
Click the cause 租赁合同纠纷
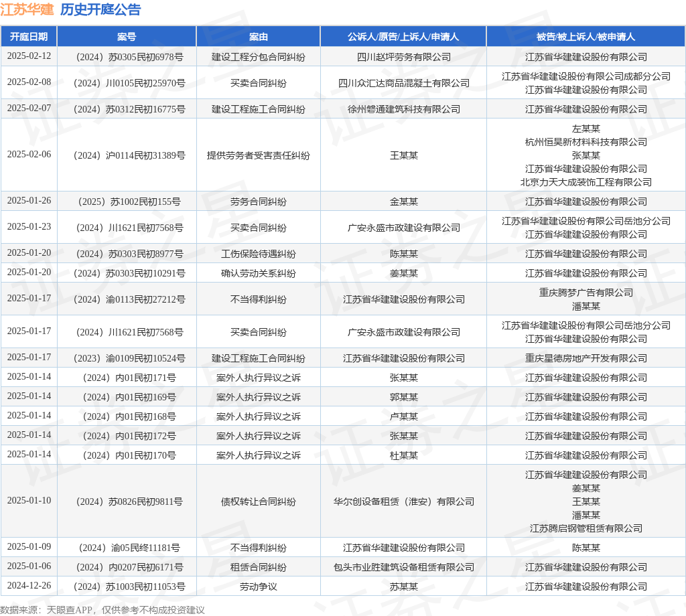tap(258, 568)
